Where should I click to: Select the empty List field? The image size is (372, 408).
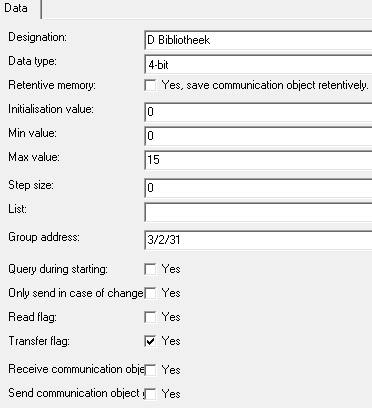(x=258, y=212)
